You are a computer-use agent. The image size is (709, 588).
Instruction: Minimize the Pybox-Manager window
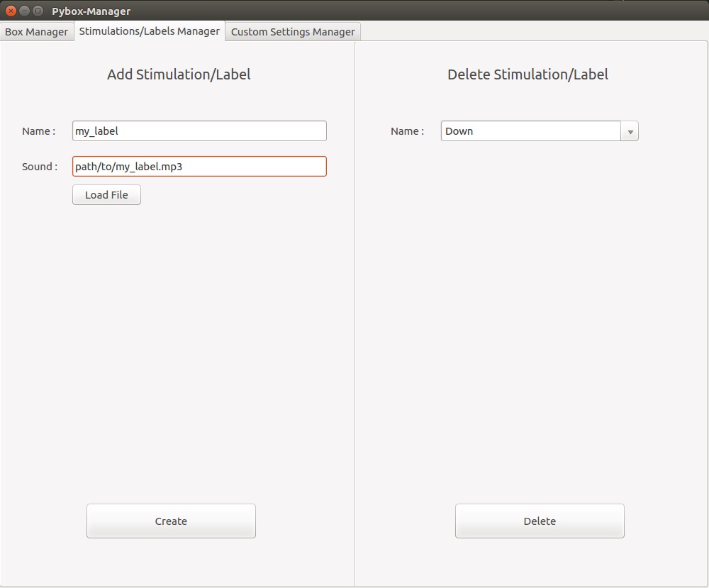click(24, 11)
